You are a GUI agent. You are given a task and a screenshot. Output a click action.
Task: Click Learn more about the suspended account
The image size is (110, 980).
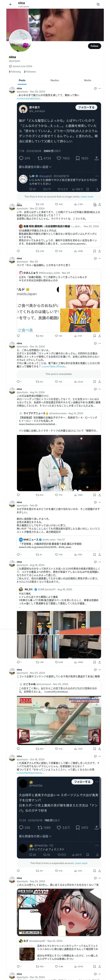(81, 863)
